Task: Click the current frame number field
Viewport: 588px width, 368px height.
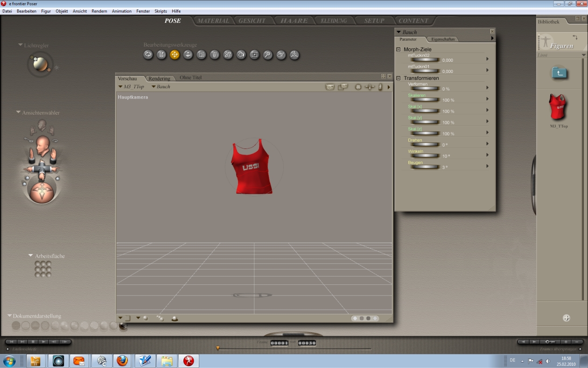Action: tap(280, 343)
